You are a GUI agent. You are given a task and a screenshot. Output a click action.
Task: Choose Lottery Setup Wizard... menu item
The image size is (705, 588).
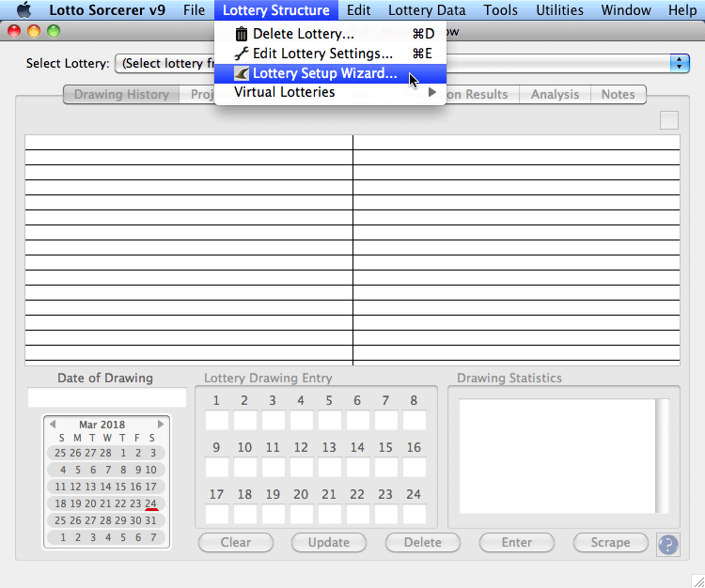[x=330, y=73]
